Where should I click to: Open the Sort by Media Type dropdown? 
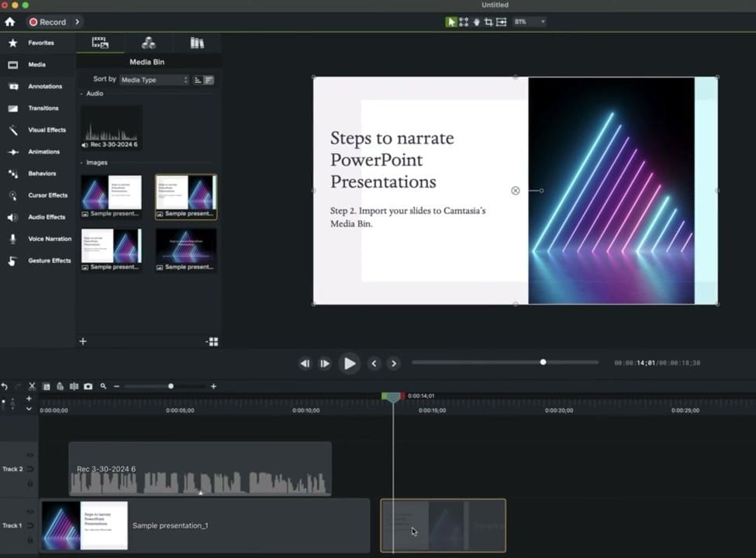tap(154, 80)
